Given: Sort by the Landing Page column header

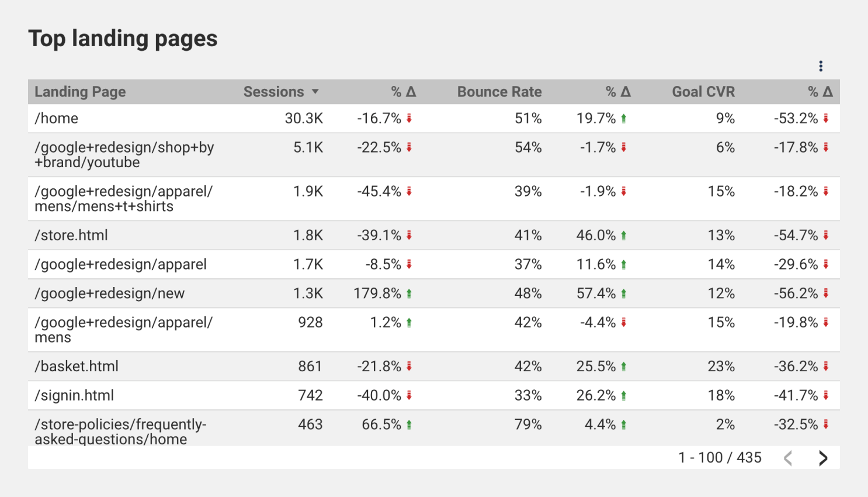Looking at the screenshot, I should point(80,92).
